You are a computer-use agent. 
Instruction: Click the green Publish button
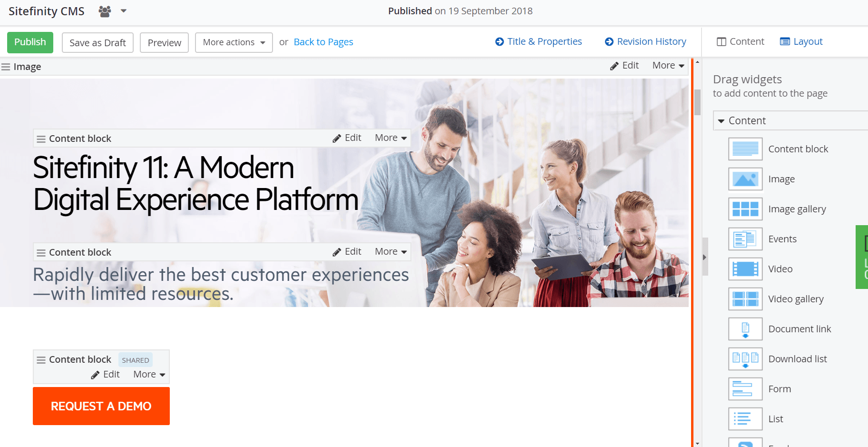[x=30, y=42]
